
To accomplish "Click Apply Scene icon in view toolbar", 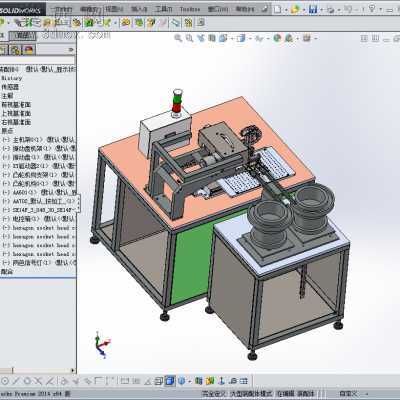I will point(289,38).
